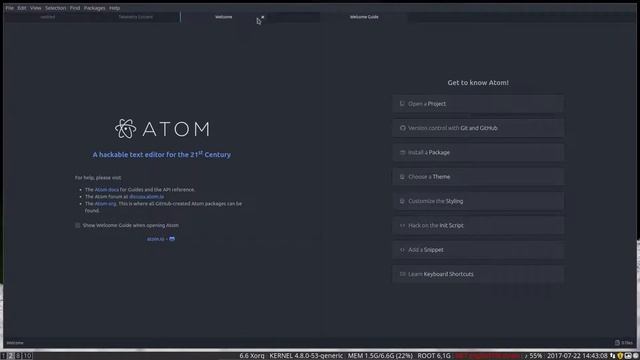Expand Learn Keyboard Shortcuts section
The image size is (640, 360).
click(x=478, y=274)
